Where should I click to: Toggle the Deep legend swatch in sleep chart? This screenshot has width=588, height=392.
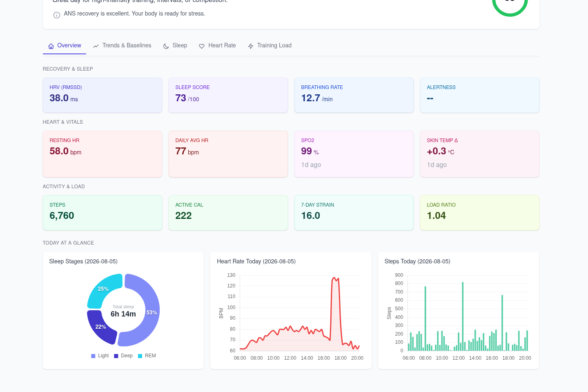pyautogui.click(x=116, y=356)
